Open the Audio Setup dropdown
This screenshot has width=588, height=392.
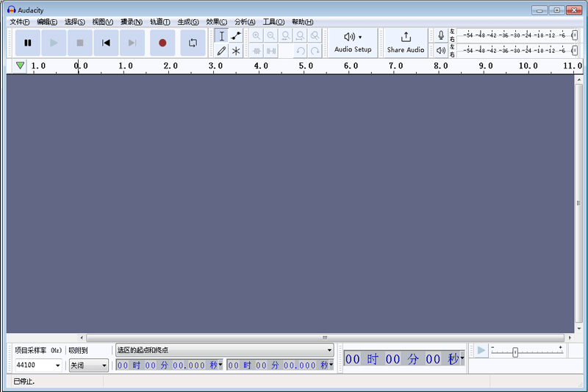tap(353, 43)
